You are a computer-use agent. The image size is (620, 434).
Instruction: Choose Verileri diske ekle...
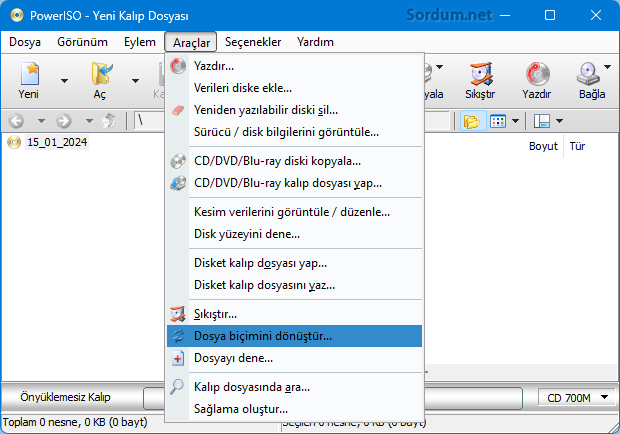coord(294,88)
